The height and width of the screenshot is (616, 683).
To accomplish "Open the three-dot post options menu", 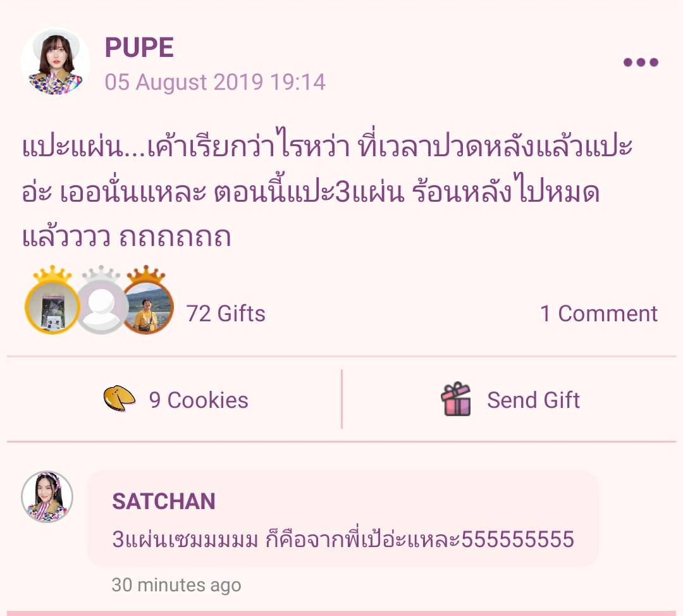I will tap(640, 63).
